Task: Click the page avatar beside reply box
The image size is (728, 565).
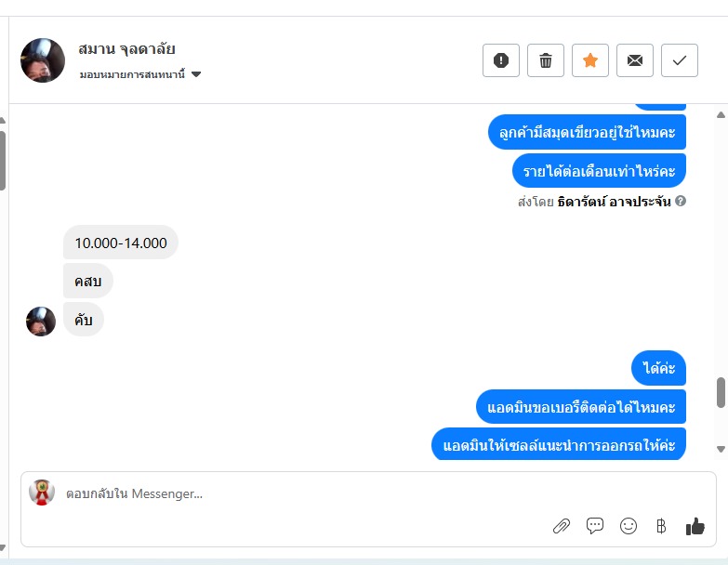Action: (x=42, y=493)
